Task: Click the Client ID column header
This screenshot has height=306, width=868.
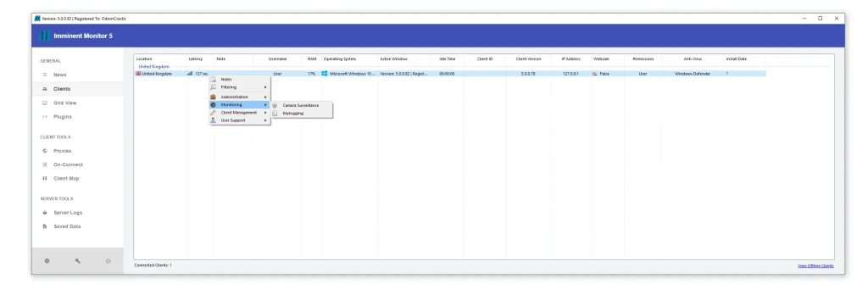Action: pos(485,58)
